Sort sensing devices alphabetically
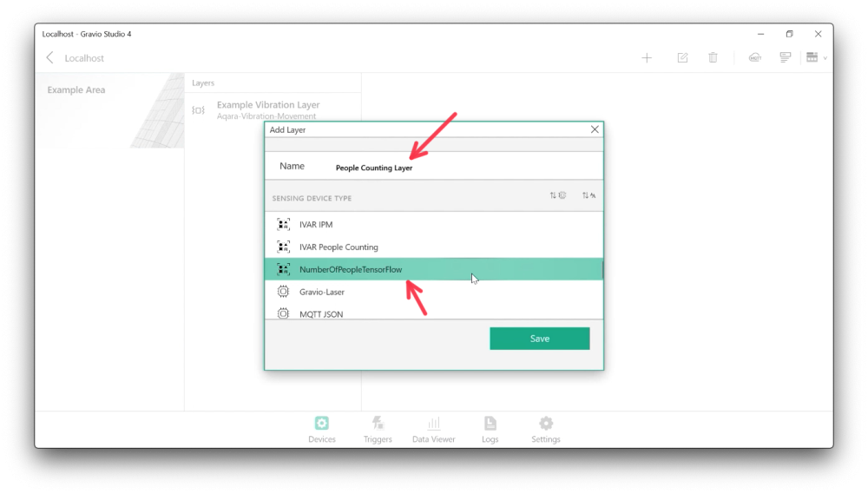The width and height of the screenshot is (868, 494). (589, 195)
